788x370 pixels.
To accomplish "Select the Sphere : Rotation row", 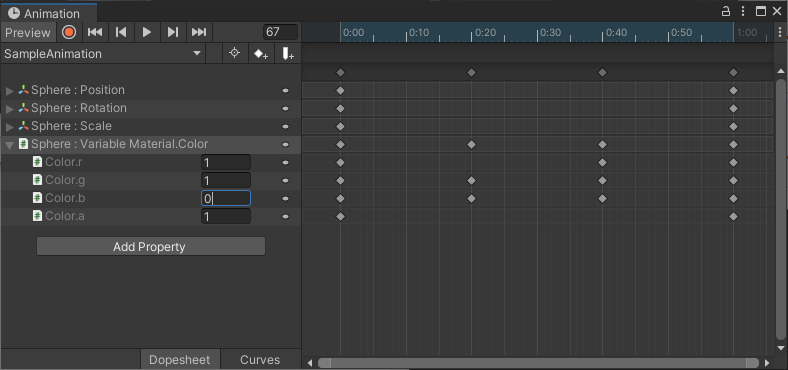I will click(x=151, y=109).
